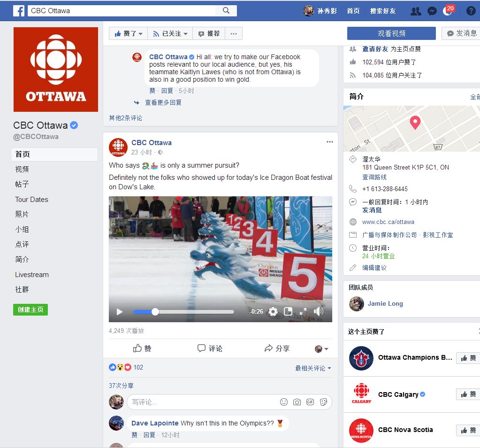Image resolution: width=480 pixels, height=448 pixels.
Task: Click the search magnifier button
Action: [226, 10]
